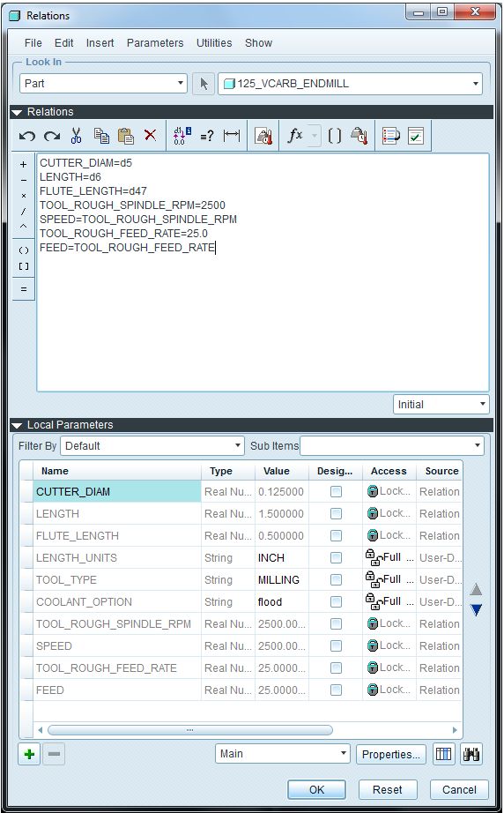Click the Cut scissors icon

click(x=76, y=136)
